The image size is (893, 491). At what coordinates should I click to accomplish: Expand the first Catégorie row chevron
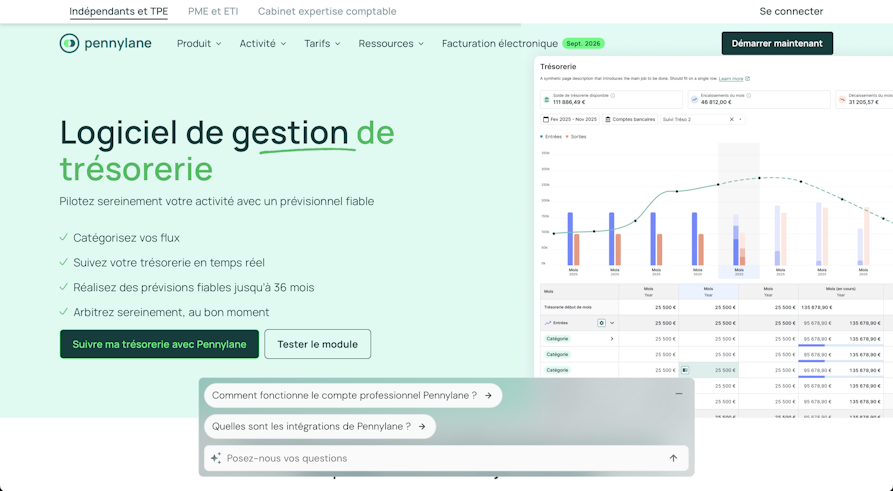612,339
